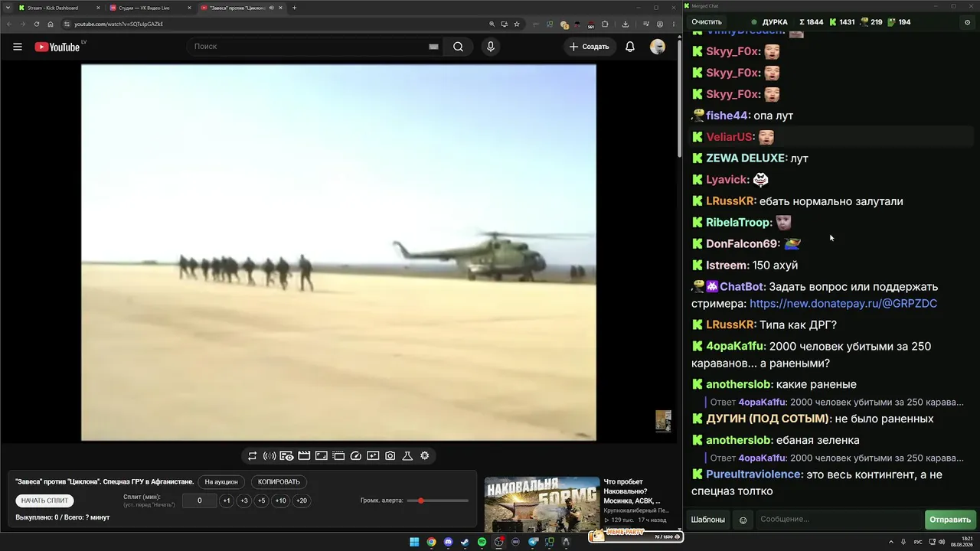This screenshot has width=980, height=551.
Task: Click the screen-with-sparkles icon below video
Action: coord(373,456)
